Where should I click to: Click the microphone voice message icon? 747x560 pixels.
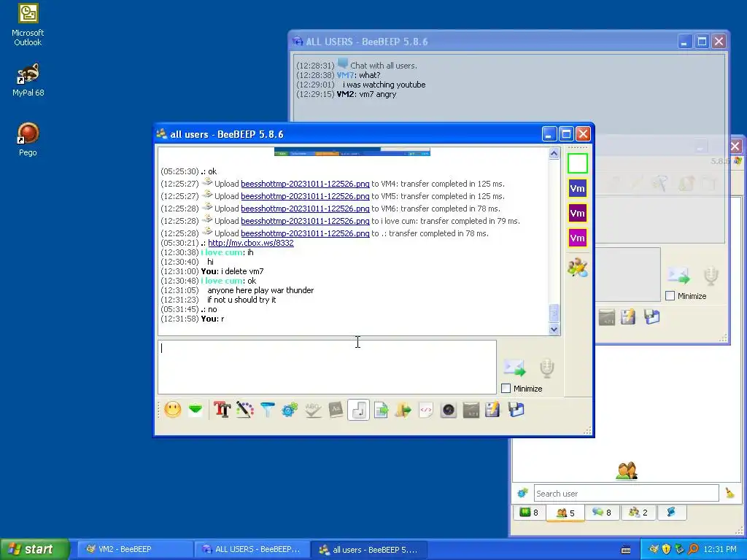click(546, 367)
